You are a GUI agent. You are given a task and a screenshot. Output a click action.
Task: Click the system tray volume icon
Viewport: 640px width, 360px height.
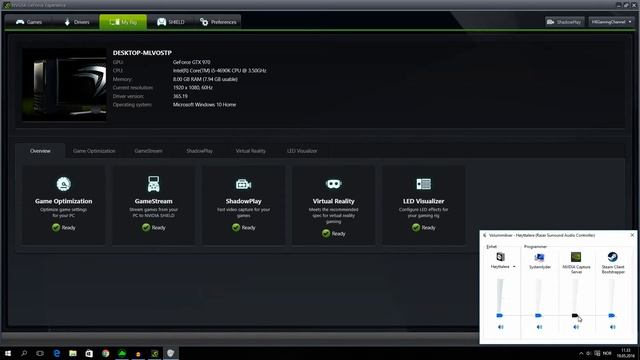589,353
